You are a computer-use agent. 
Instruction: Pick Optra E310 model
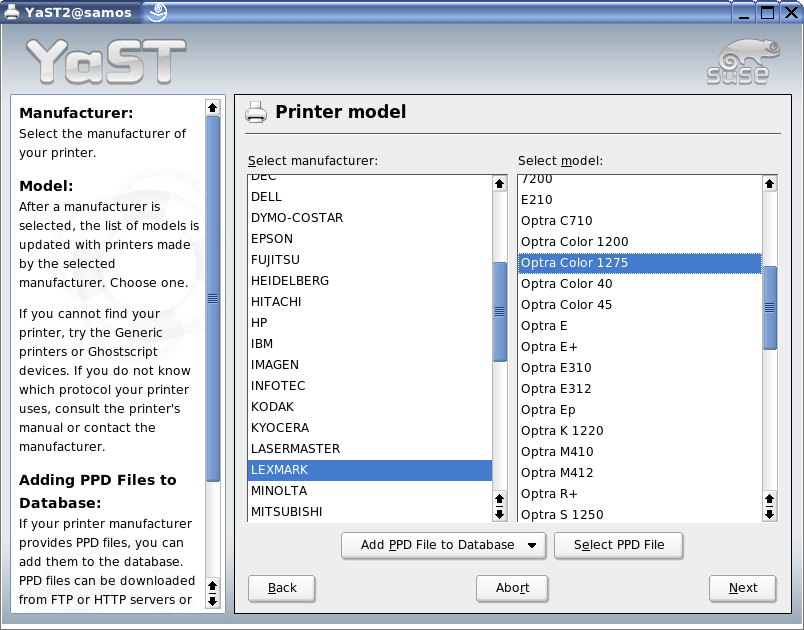click(640, 368)
